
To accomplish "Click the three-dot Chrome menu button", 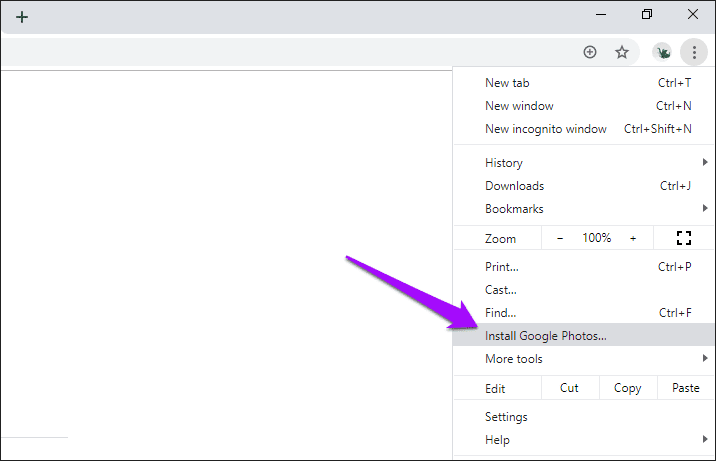I will (x=694, y=52).
